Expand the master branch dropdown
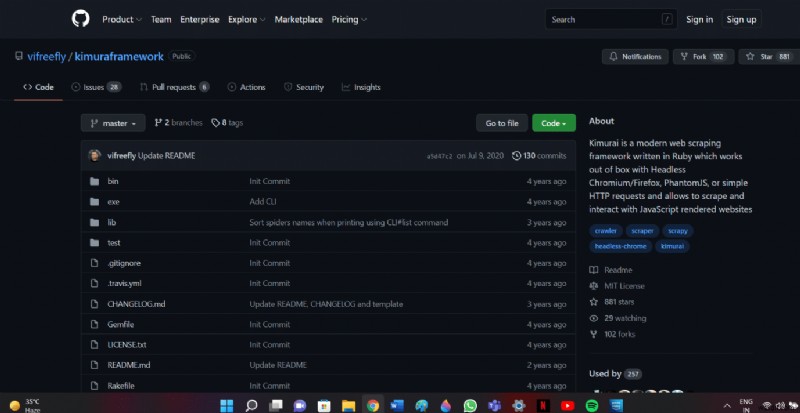800x413 pixels. tap(114, 123)
